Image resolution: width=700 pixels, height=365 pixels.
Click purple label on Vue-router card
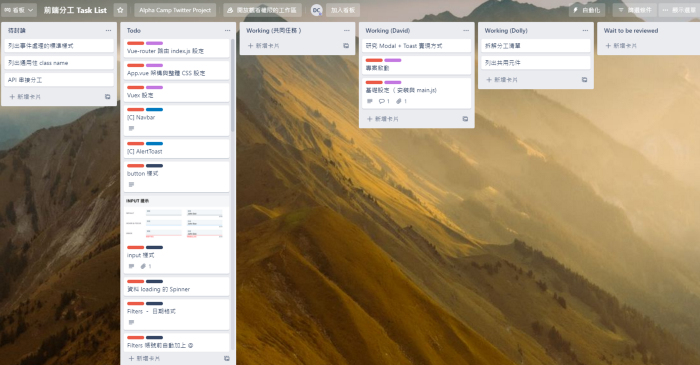pos(154,43)
